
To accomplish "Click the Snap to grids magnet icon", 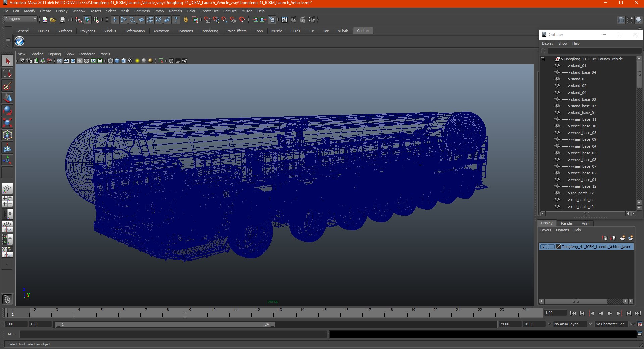I will pos(207,20).
